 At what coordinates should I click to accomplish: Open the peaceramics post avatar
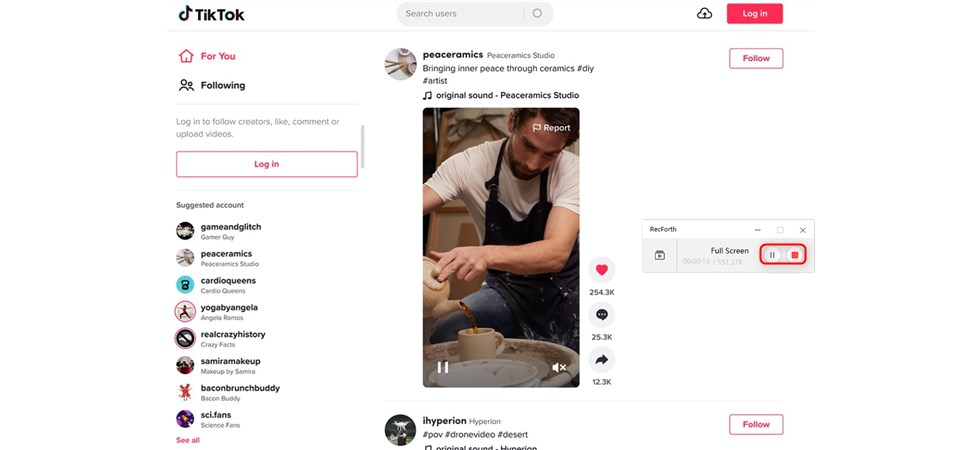tap(401, 64)
